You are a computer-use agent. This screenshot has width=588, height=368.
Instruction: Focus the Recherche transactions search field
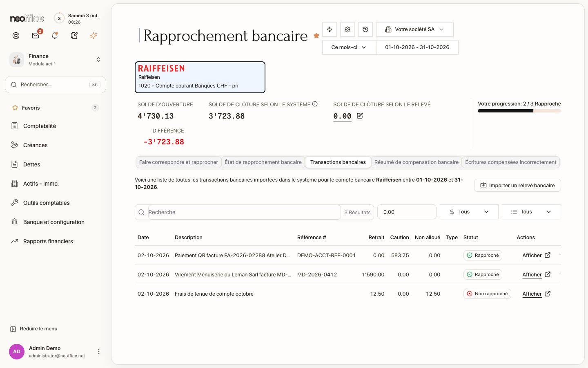pyautogui.click(x=244, y=212)
